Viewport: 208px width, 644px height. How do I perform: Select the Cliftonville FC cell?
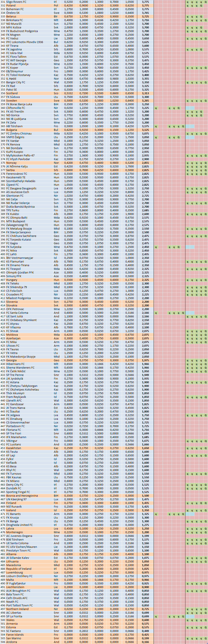[x=15, y=108]
